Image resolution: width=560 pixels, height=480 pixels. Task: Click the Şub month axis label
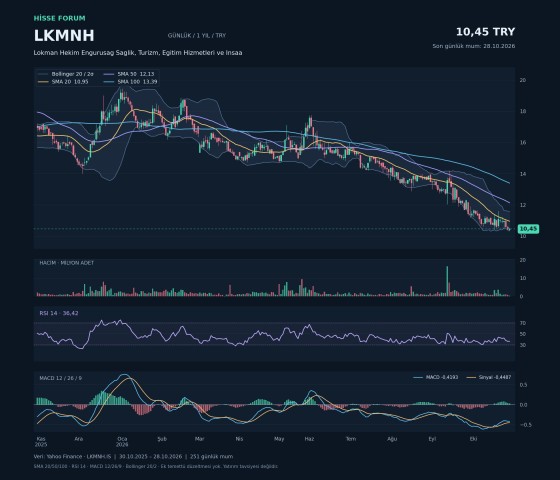(162, 439)
